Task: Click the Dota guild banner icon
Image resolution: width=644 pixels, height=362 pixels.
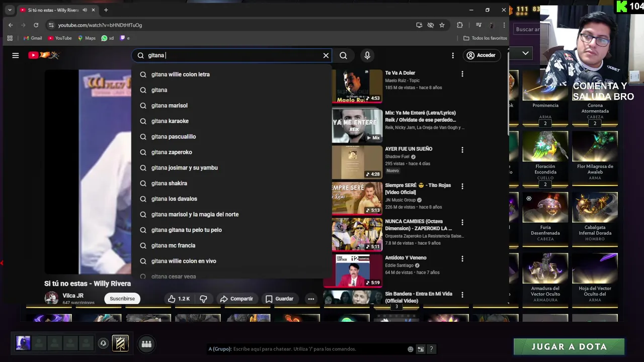Action: click(120, 343)
